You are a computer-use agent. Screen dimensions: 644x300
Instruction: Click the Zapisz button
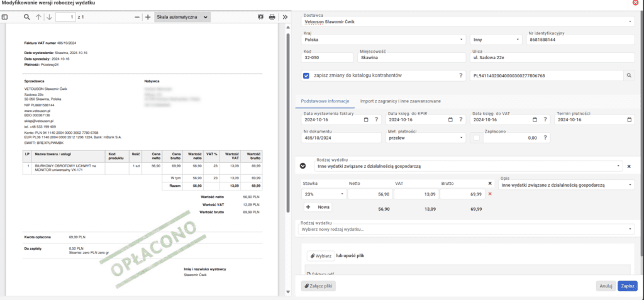point(626,286)
